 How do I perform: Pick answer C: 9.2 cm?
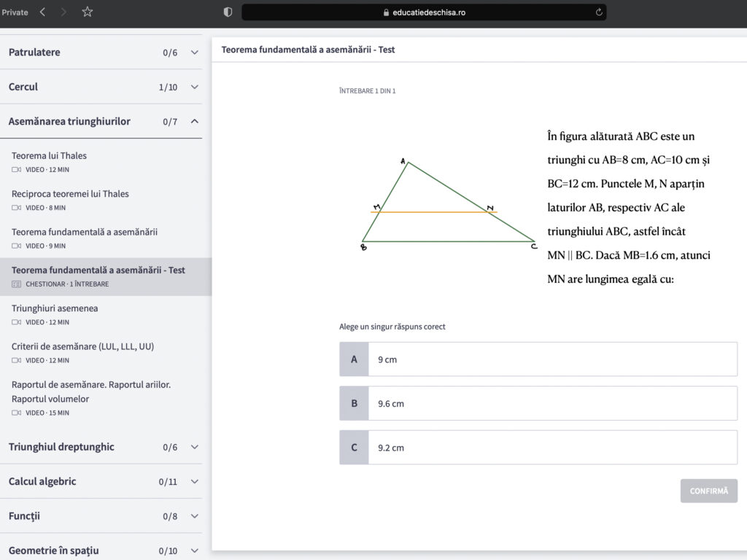(538, 448)
